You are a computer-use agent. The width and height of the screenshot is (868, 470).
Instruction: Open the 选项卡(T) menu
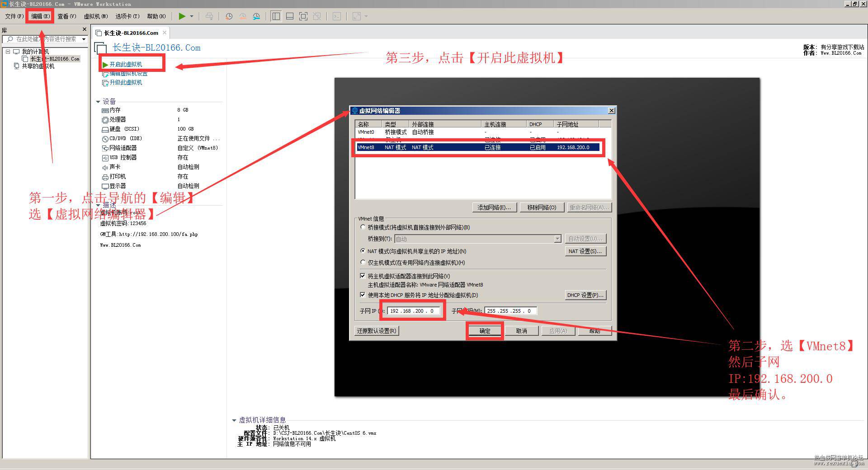point(127,16)
